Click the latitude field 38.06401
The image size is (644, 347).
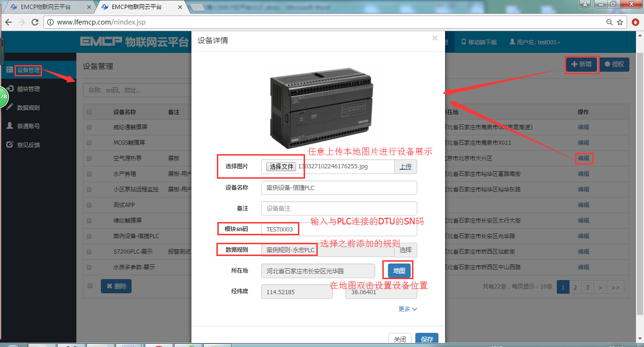coord(381,292)
